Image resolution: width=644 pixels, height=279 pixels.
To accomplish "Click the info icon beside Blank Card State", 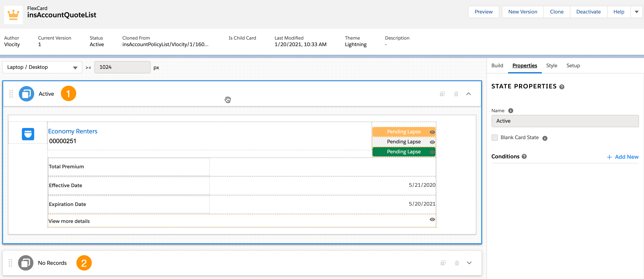I will [545, 138].
